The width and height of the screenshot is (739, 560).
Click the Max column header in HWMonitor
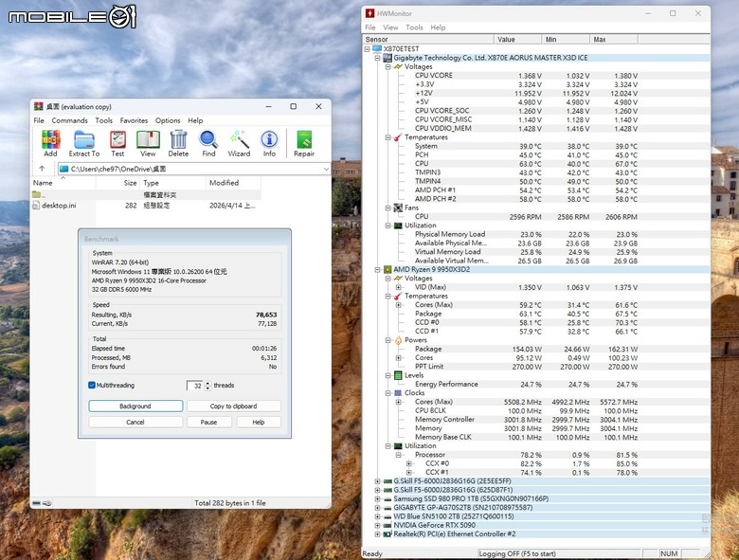pyautogui.click(x=614, y=40)
